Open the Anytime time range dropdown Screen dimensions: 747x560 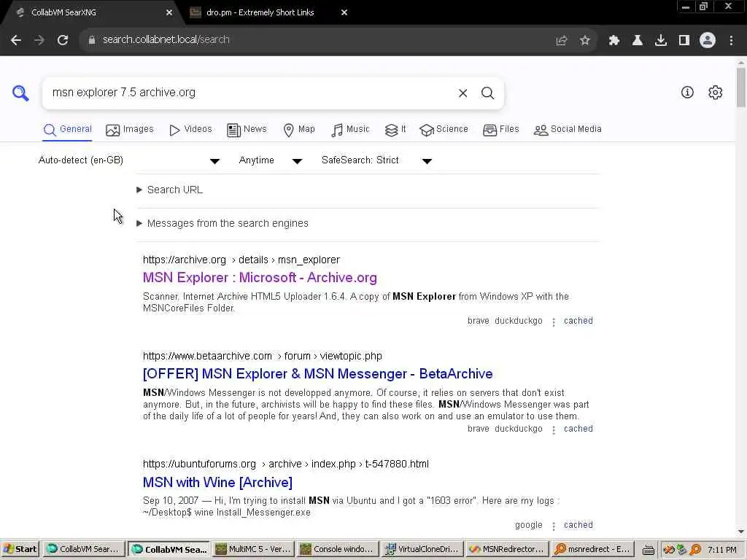tap(270, 160)
